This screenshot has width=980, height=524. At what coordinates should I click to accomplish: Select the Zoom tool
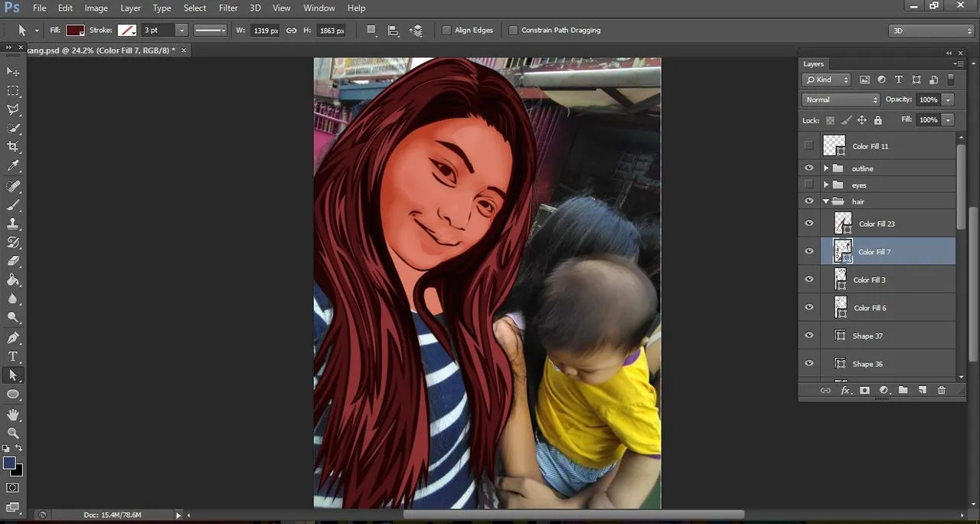(x=13, y=433)
